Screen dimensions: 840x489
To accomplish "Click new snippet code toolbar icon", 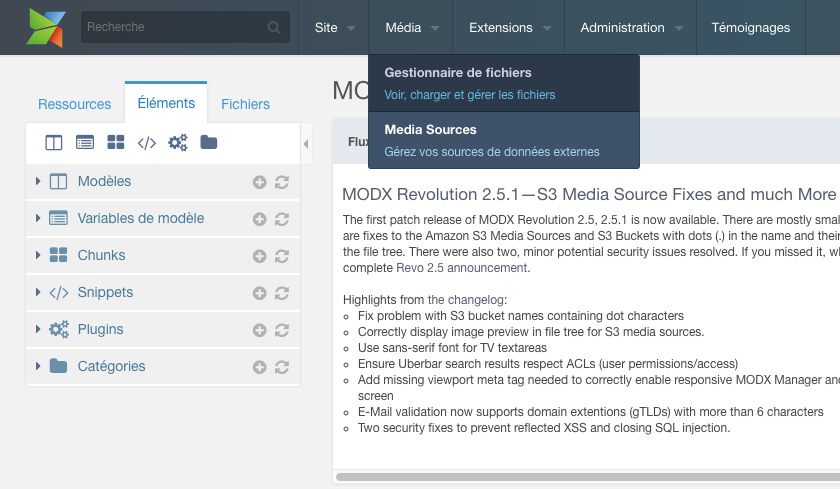I will (147, 143).
